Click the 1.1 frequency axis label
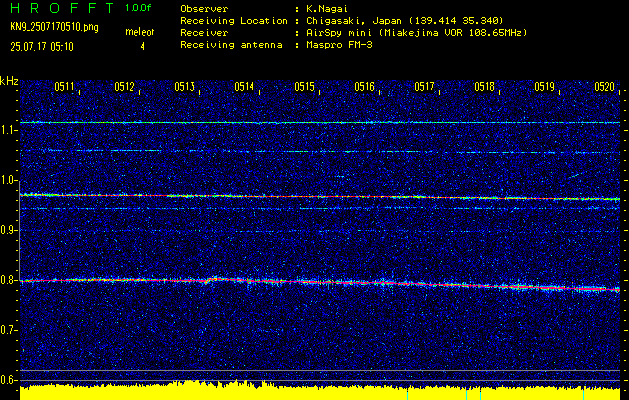629x400 pixels. point(8,130)
